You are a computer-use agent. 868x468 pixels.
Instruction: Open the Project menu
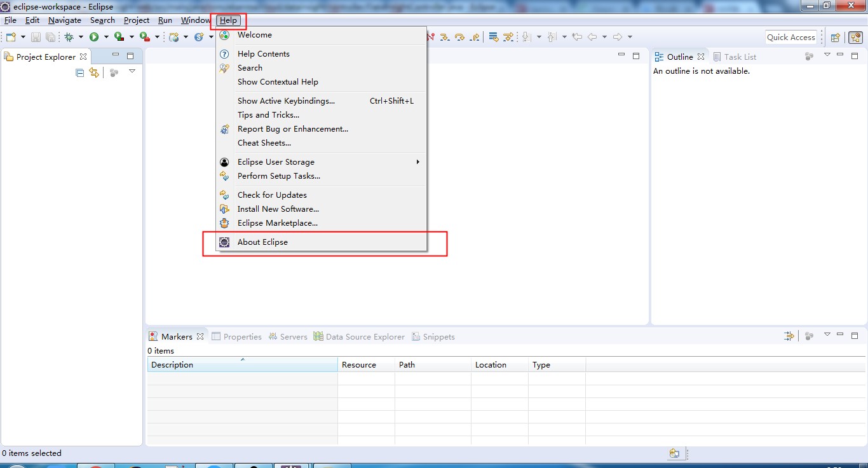[137, 20]
